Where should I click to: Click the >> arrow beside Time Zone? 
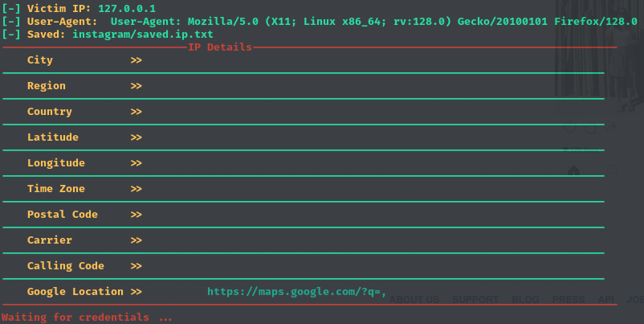(x=136, y=189)
